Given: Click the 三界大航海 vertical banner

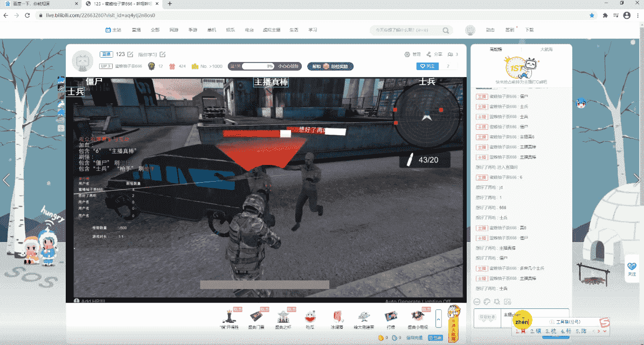Looking at the screenshot, I should point(453,323).
